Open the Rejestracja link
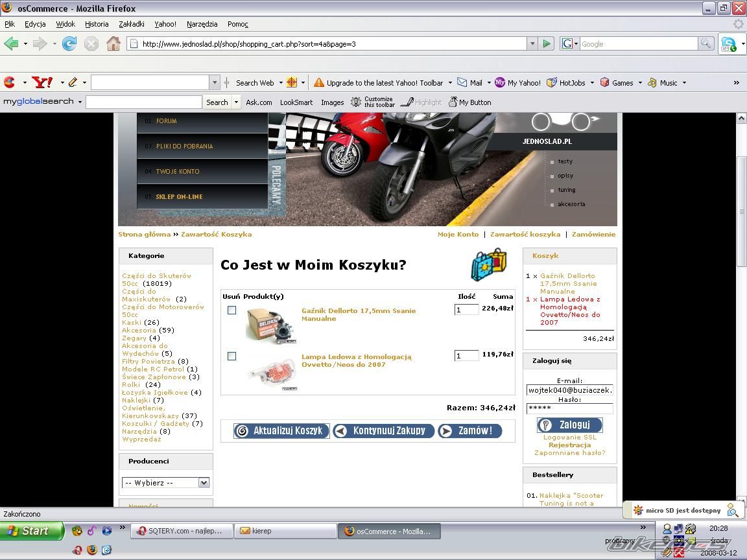 pyautogui.click(x=570, y=445)
